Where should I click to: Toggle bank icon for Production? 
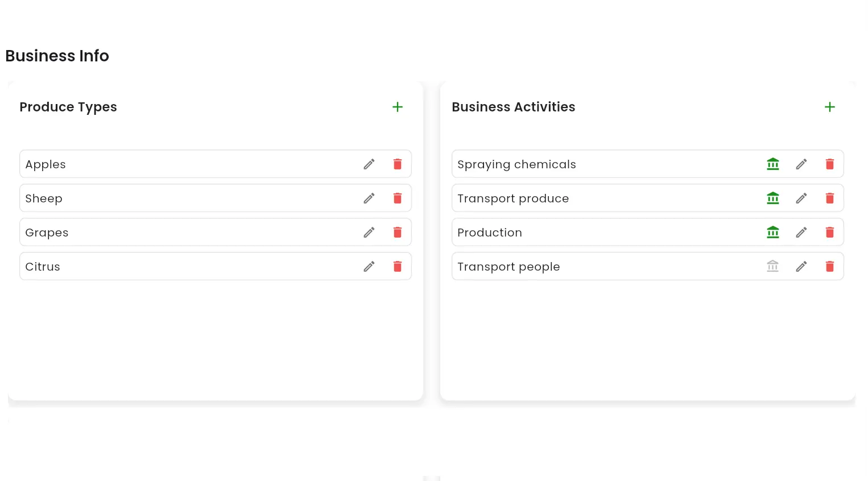(x=773, y=233)
